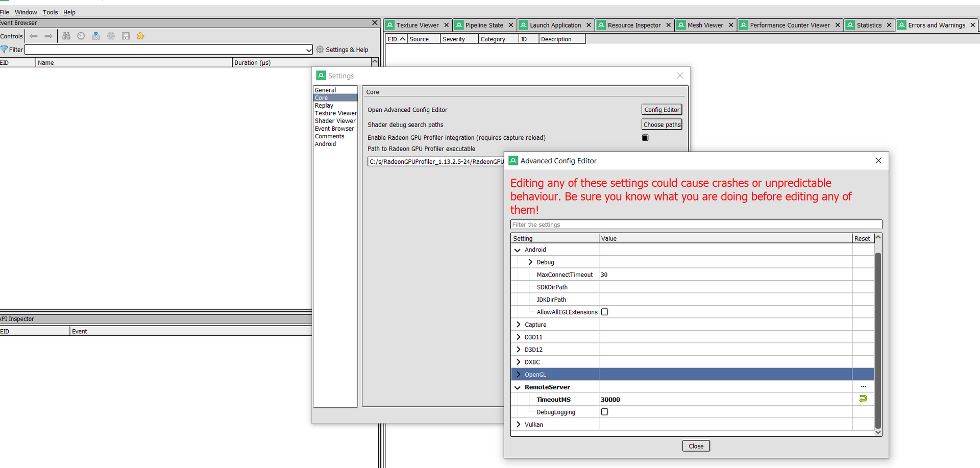Click the binoculars find icon in Event Browser

click(x=66, y=36)
